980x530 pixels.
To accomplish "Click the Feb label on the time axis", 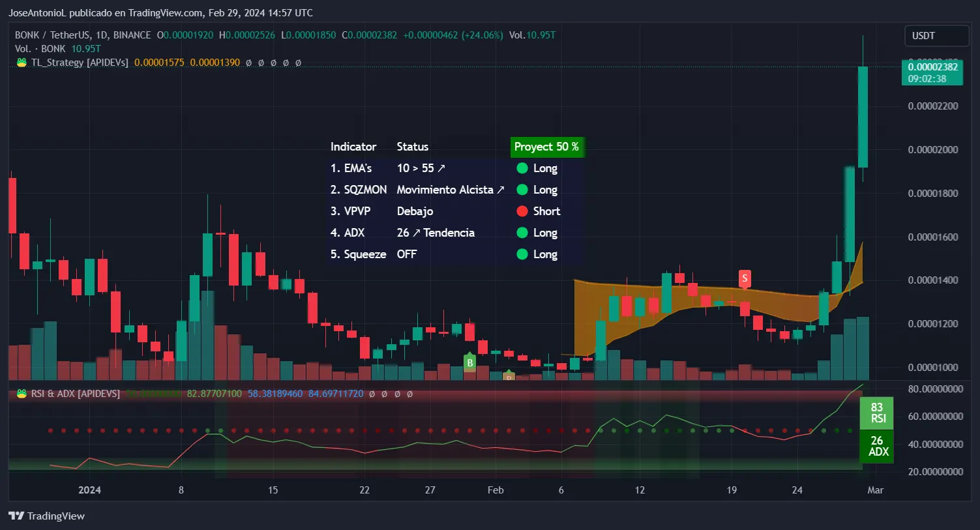I will pyautogui.click(x=496, y=490).
